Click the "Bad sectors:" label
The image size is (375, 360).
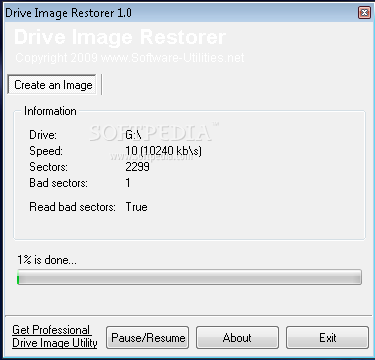(58, 183)
